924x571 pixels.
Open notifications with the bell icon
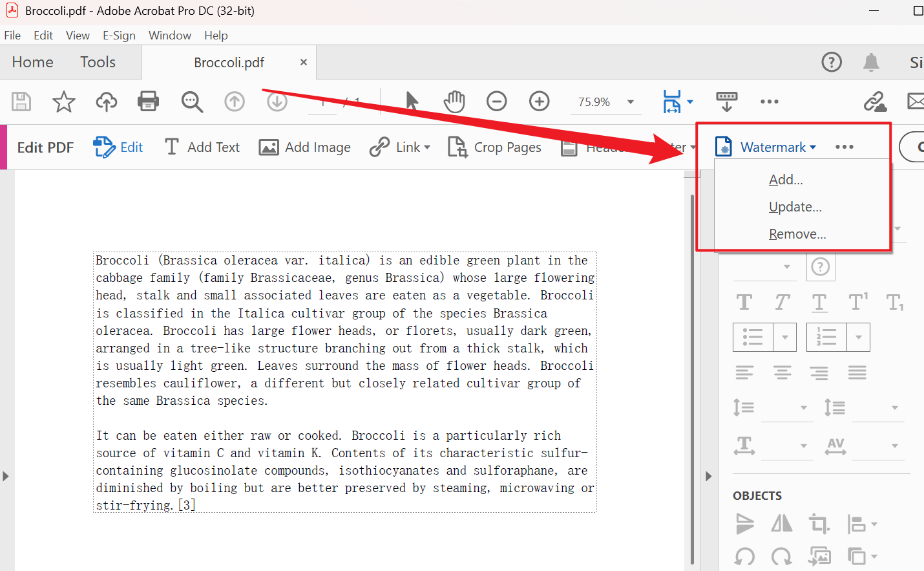pos(871,62)
